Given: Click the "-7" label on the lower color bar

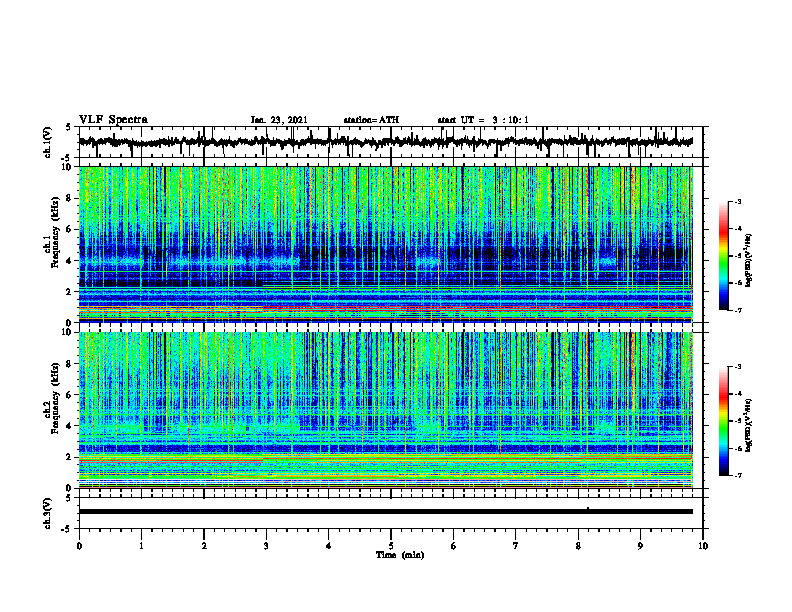Looking at the screenshot, I should [738, 475].
